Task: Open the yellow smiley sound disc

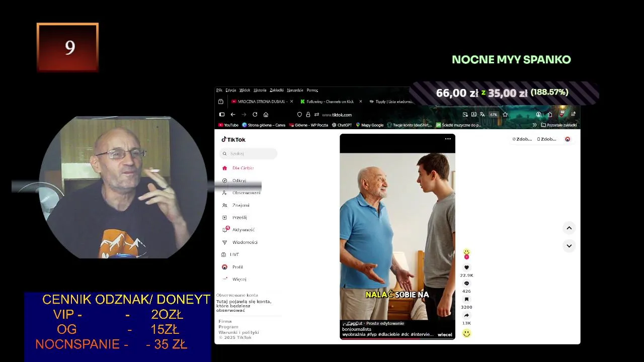Action: point(466,333)
